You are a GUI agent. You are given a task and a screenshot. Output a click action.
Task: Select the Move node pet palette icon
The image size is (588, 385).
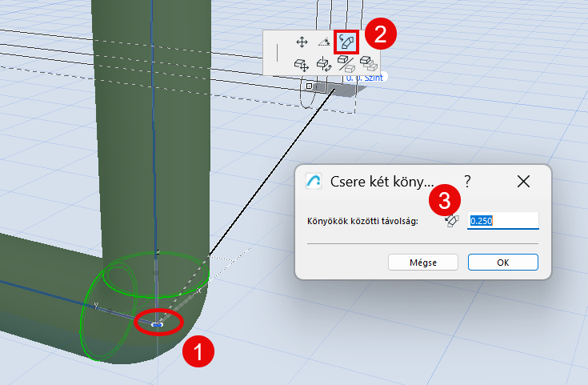pos(302,42)
